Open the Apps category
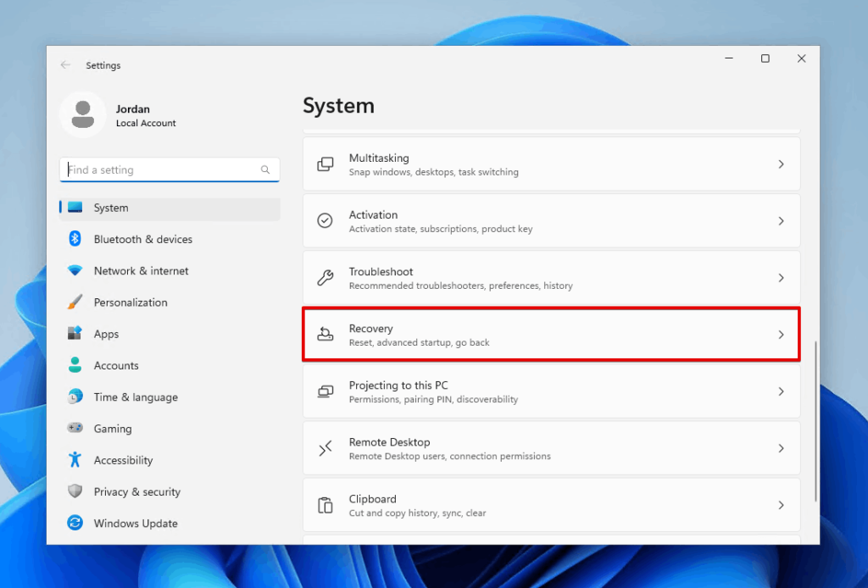The image size is (868, 588). coord(106,334)
